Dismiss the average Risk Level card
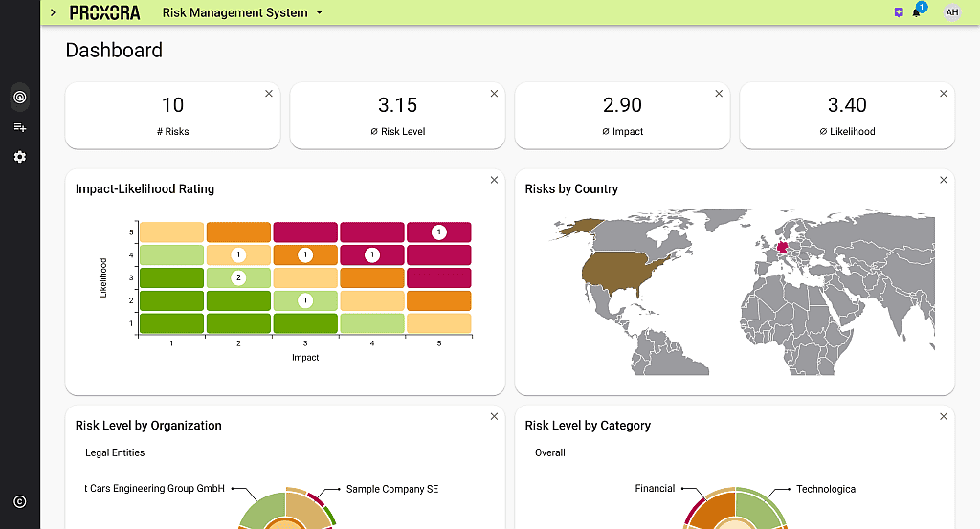 click(494, 94)
